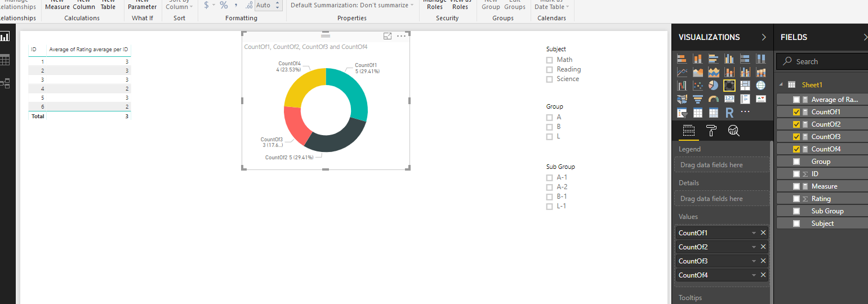Image resolution: width=868 pixels, height=304 pixels.
Task: Pick the Waterfall chart visual
Action: point(682,86)
